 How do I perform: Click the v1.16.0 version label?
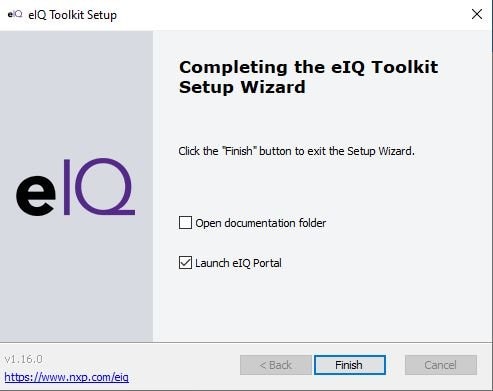pyautogui.click(x=23, y=359)
